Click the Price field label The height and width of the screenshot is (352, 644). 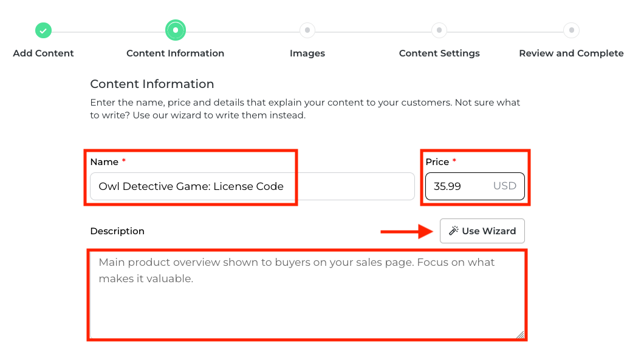437,162
